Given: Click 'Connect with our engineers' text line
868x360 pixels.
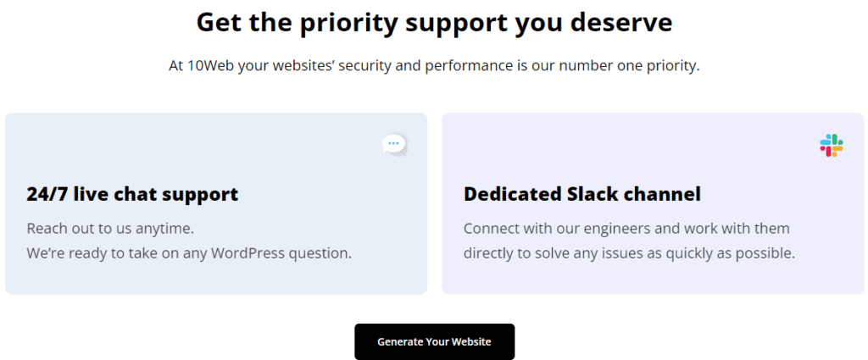Looking at the screenshot, I should (x=626, y=229).
